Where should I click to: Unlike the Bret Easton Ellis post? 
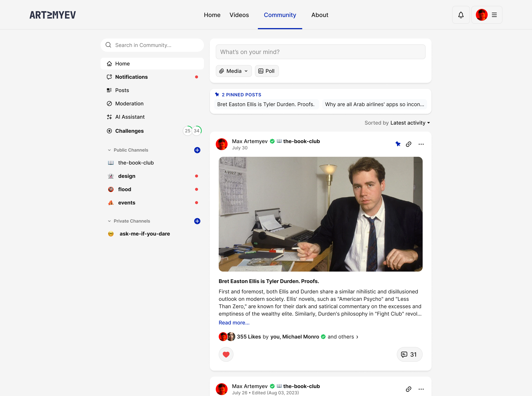coord(226,354)
